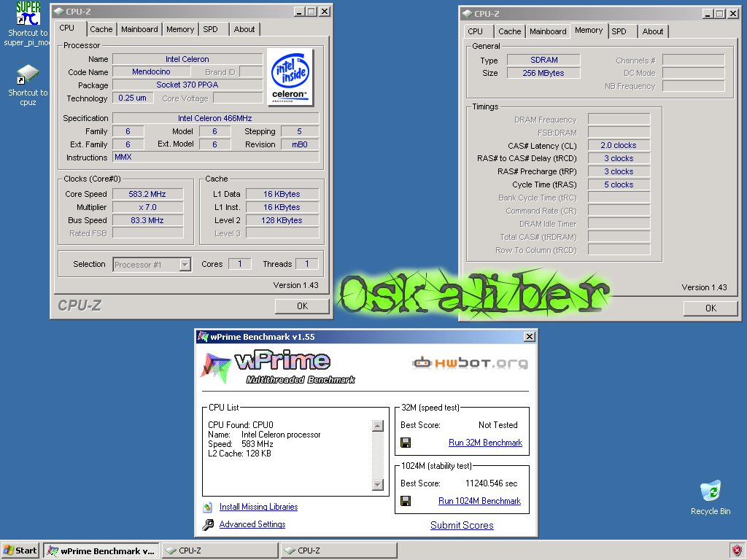Click the wPrime title bar app icon
The width and height of the screenshot is (747, 560).
pyautogui.click(x=204, y=337)
